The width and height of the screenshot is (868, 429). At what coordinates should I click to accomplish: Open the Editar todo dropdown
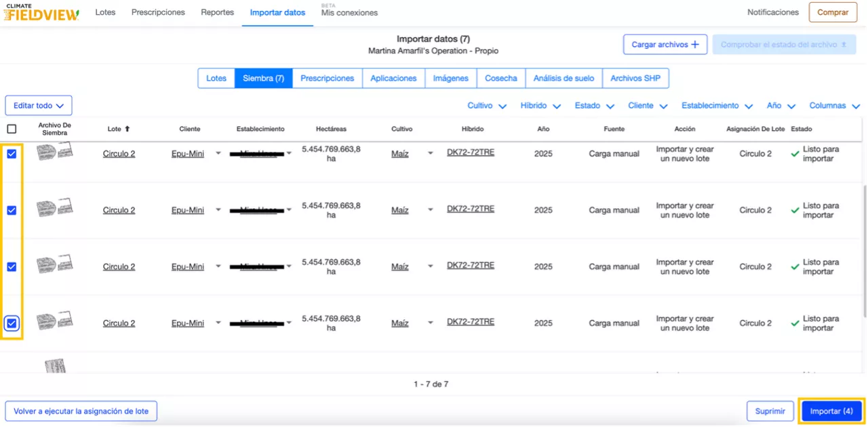(x=39, y=106)
